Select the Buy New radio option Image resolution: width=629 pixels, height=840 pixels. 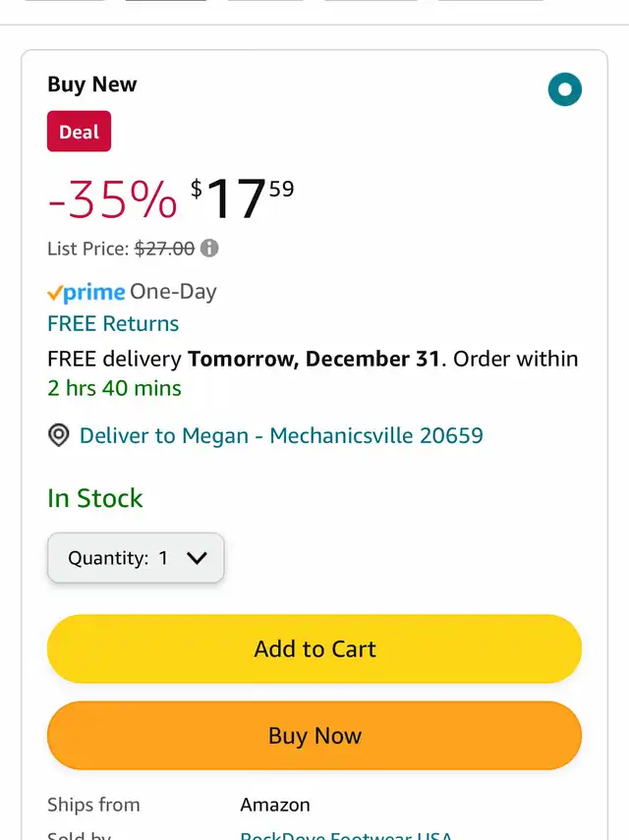pyautogui.click(x=564, y=90)
